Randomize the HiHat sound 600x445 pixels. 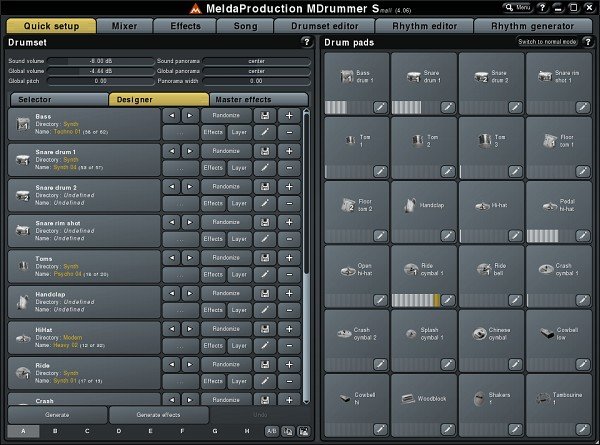click(x=226, y=329)
